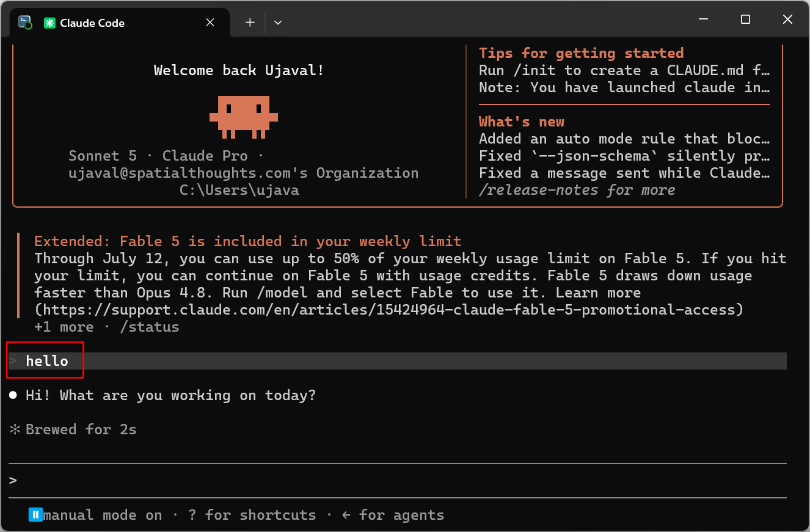Viewport: 810px width, 532px height.
Task: Click '← for agents' hint
Action: tap(393, 515)
